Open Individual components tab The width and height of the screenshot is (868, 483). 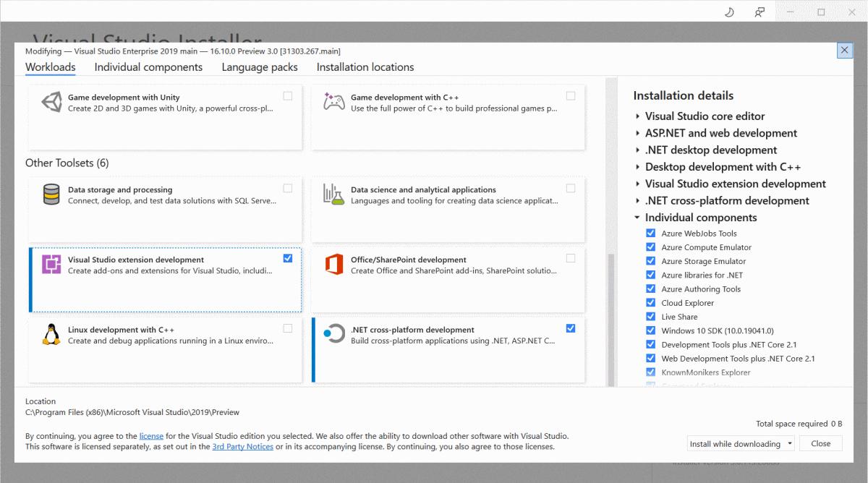148,67
